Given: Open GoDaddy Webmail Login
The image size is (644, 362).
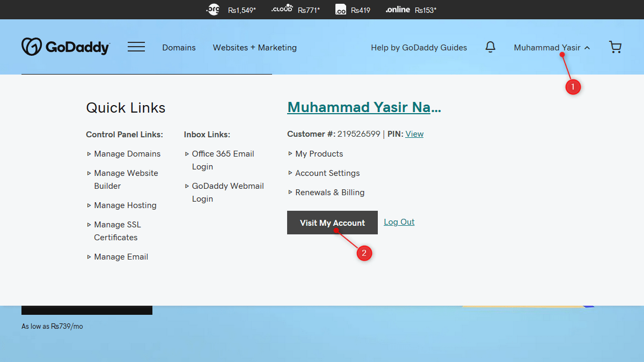Looking at the screenshot, I should (x=228, y=193).
